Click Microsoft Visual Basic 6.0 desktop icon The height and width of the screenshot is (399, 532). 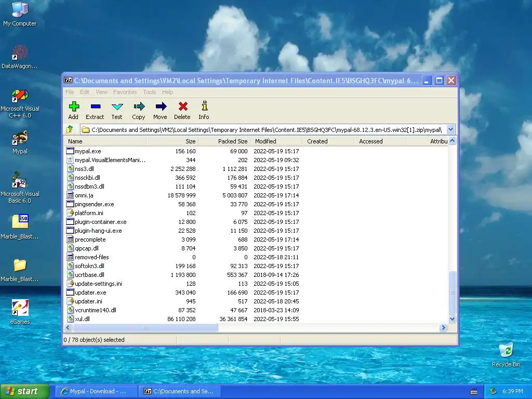click(20, 180)
